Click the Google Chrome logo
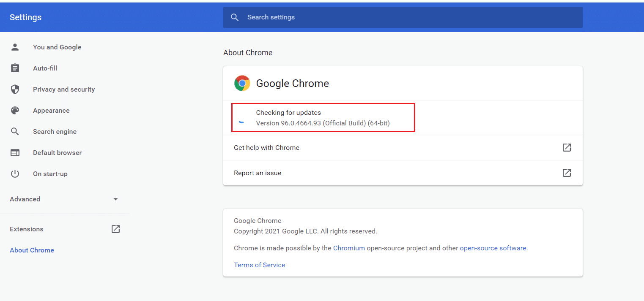Viewport: 644px width, 301px height. coord(242,83)
